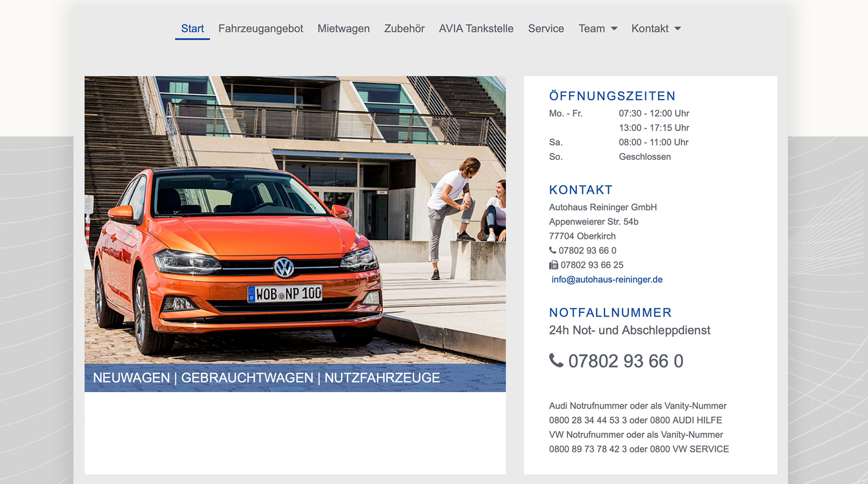Select Zubehör in the navigation
The width and height of the screenshot is (868, 484).
(x=404, y=28)
